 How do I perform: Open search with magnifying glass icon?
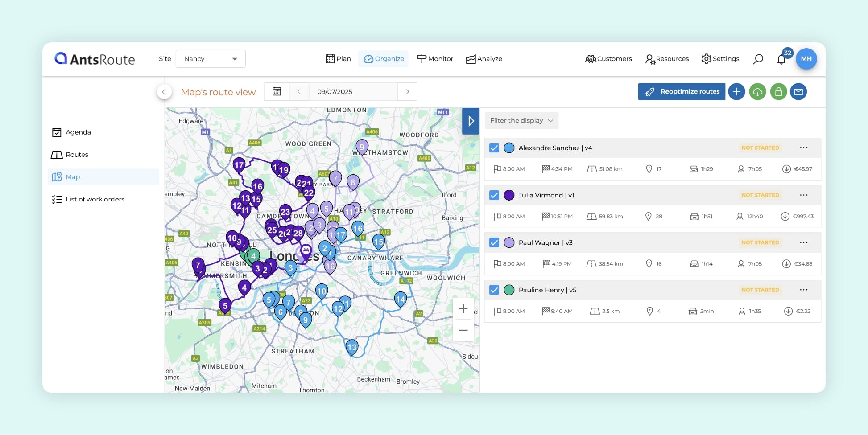758,59
